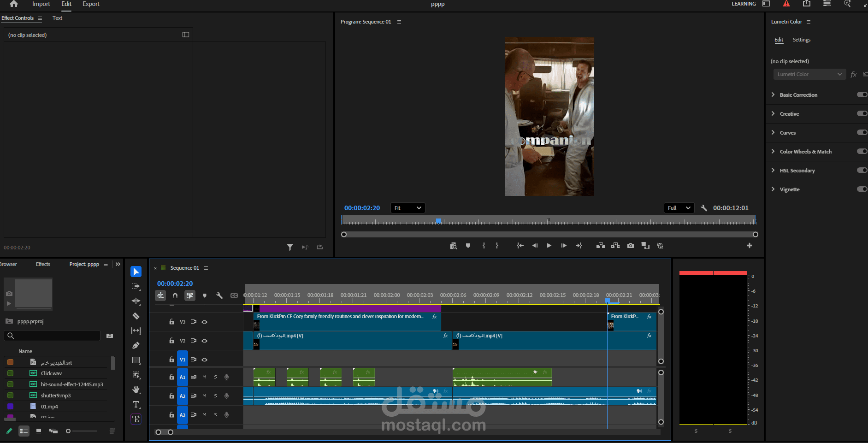
Task: Select the Track Select Forward tool
Action: tap(136, 286)
